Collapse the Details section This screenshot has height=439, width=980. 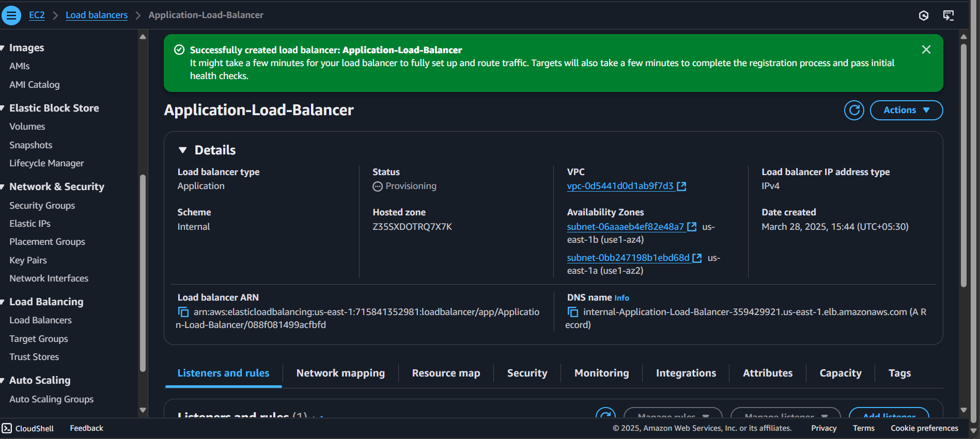click(x=182, y=150)
